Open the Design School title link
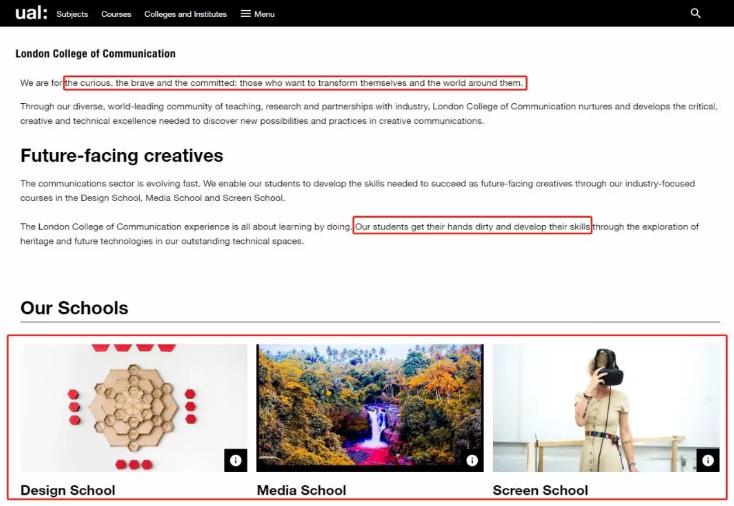This screenshot has height=506, width=734. [68, 490]
